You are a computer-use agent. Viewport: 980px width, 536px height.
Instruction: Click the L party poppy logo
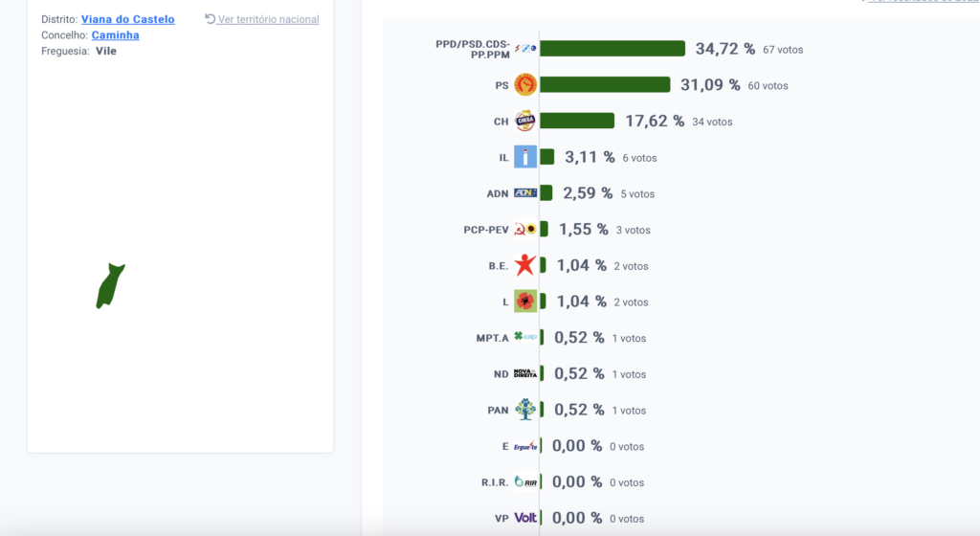525,301
